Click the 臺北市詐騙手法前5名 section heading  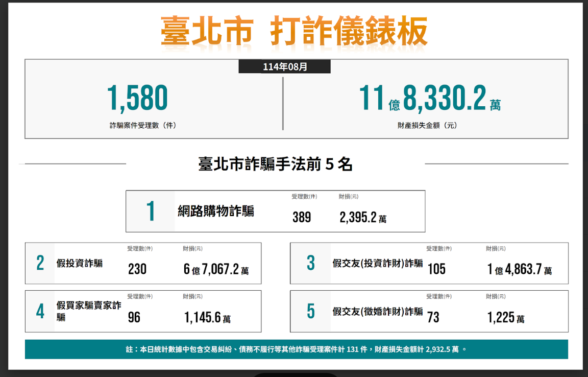[275, 164]
